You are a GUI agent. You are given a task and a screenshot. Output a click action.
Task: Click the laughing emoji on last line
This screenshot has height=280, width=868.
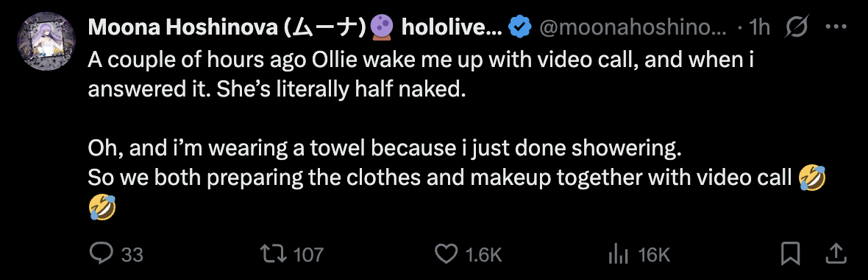click(x=102, y=209)
